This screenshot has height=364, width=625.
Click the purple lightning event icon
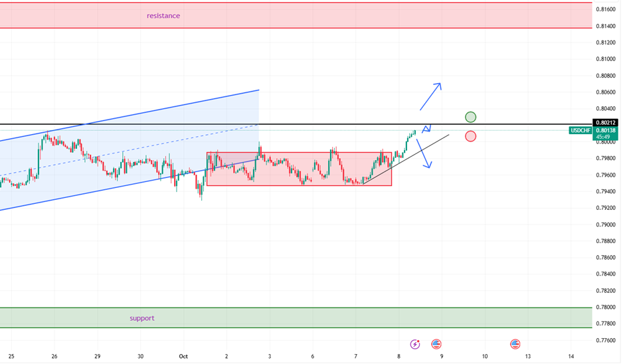(x=415, y=343)
